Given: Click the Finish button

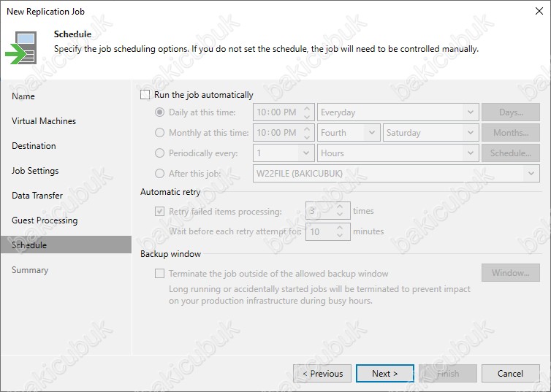Looking at the screenshot, I should pyautogui.click(x=448, y=374).
